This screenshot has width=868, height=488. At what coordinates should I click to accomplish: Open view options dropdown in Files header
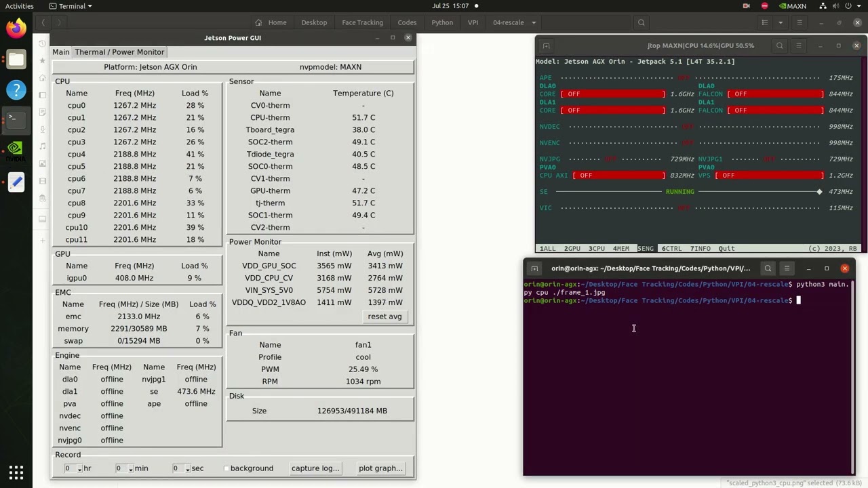781,22
